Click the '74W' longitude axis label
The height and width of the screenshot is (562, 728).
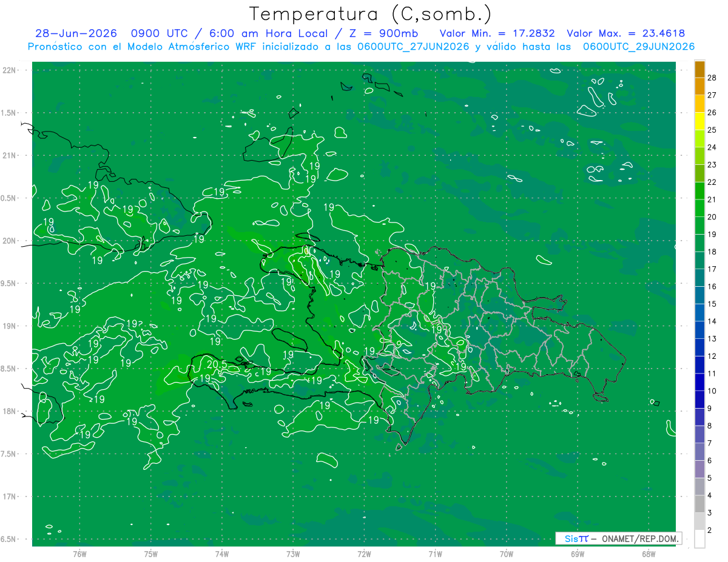click(x=221, y=554)
